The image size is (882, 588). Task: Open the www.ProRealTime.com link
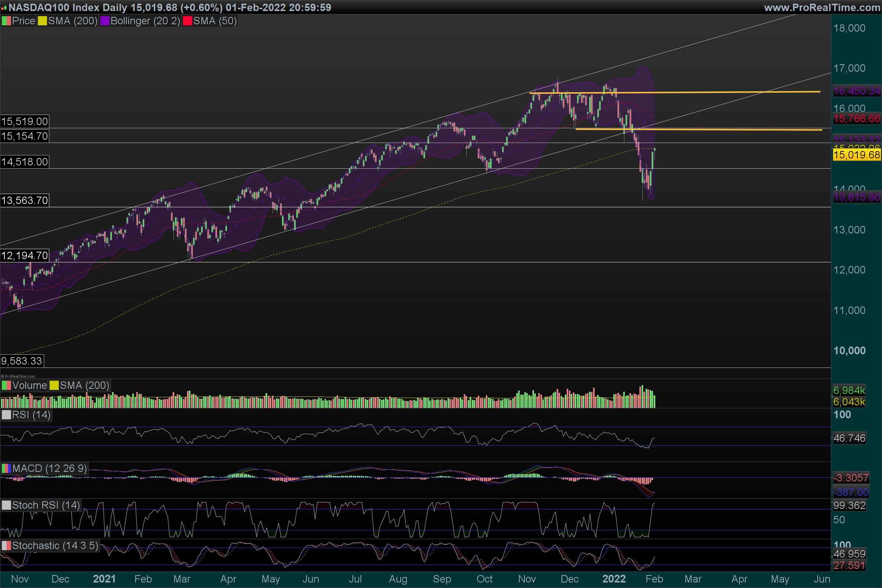822,7
